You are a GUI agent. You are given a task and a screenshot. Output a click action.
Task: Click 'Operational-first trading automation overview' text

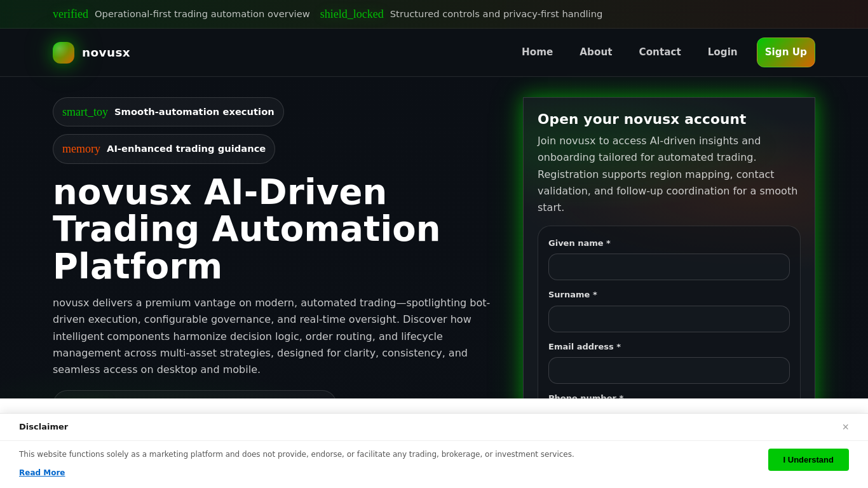point(202,14)
